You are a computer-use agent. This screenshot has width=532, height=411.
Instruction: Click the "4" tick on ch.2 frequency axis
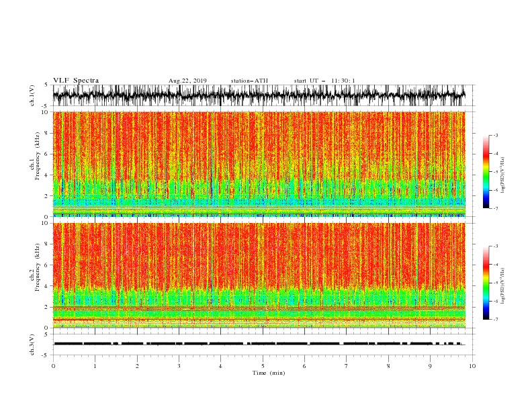pos(46,286)
